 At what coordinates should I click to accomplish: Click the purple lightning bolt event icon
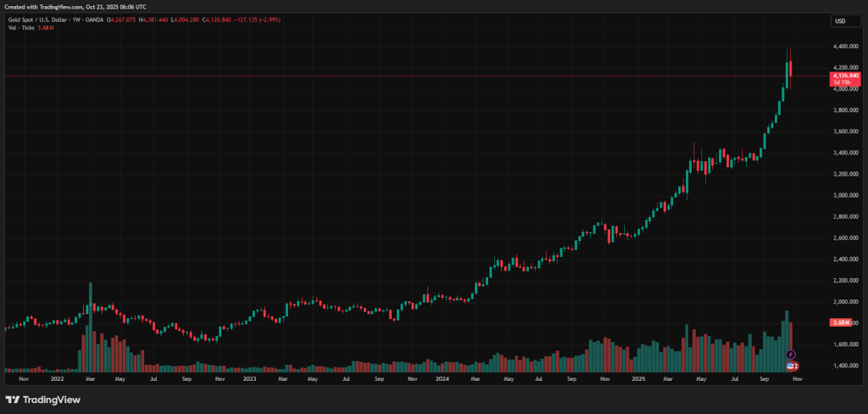tap(790, 354)
